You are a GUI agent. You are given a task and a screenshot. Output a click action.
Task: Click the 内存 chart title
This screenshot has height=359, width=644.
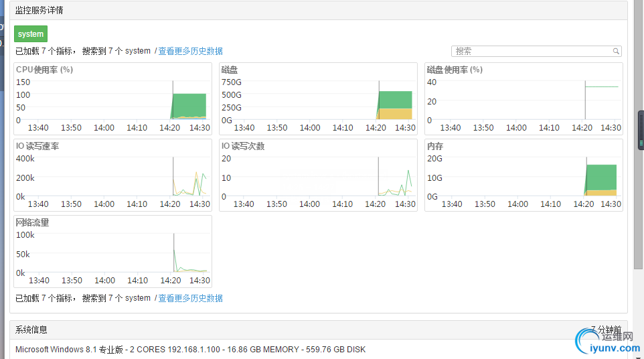(435, 146)
